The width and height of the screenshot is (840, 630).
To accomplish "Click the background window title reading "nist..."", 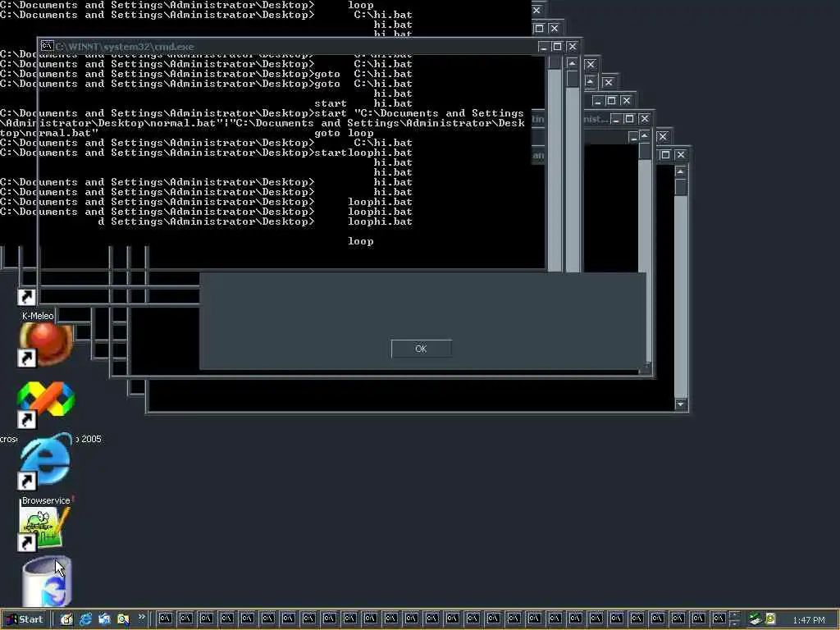I will pyautogui.click(x=596, y=119).
